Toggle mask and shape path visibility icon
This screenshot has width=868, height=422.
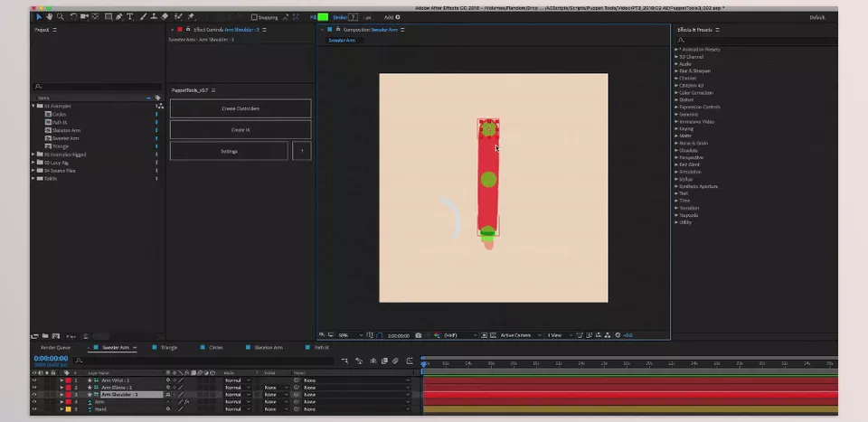tap(379, 335)
